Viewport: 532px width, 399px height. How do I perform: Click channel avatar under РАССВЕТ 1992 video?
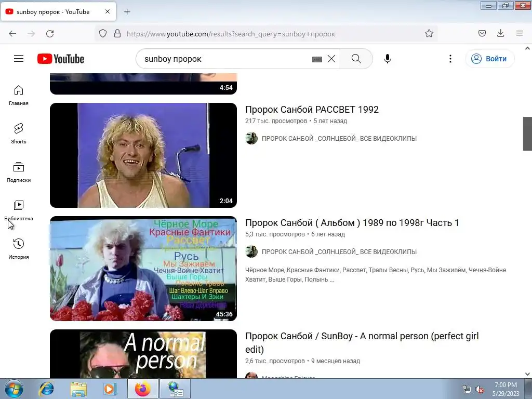pos(251,138)
